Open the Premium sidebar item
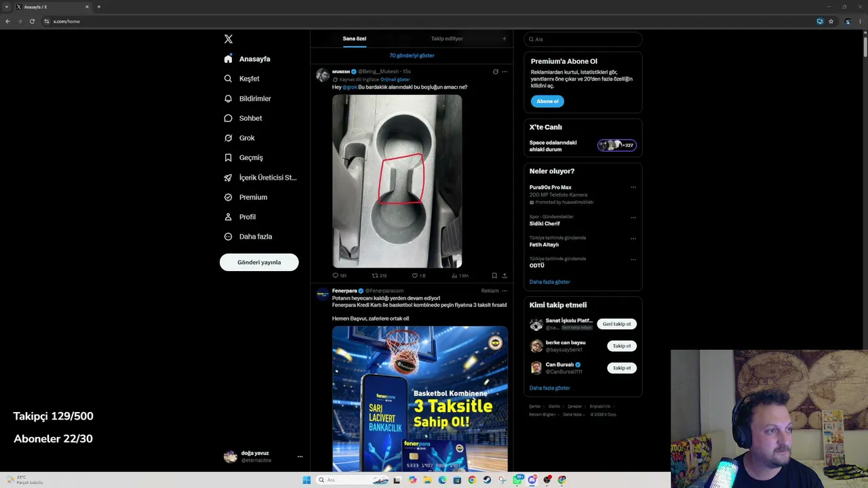 (x=245, y=197)
